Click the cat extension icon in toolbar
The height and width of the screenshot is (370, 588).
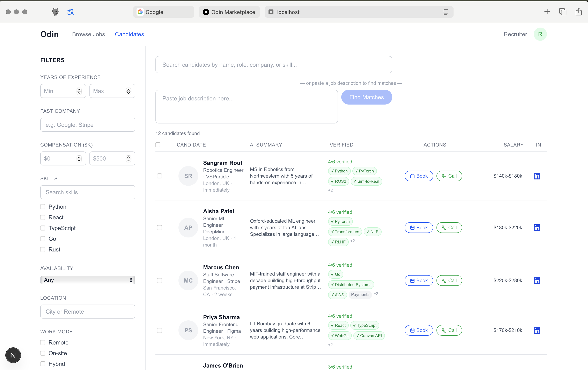[x=56, y=12]
